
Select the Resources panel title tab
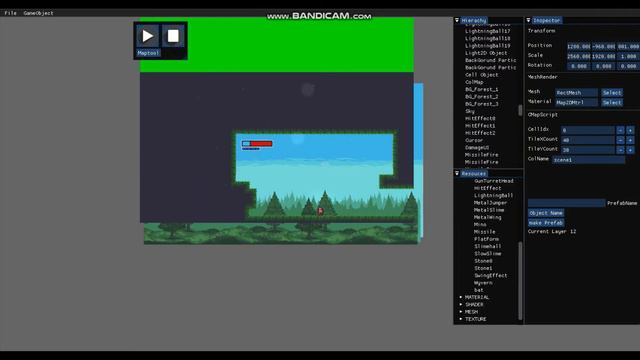point(473,174)
